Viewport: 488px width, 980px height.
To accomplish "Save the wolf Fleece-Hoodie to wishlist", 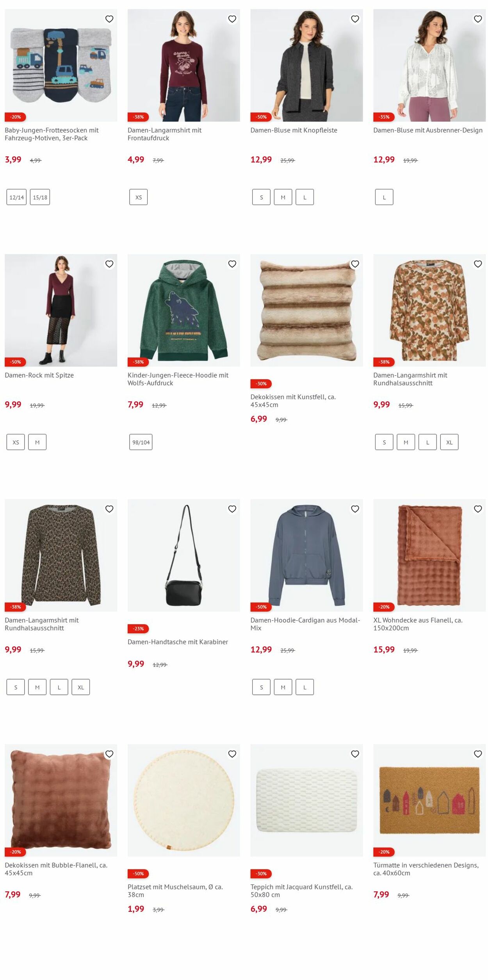I will click(232, 264).
